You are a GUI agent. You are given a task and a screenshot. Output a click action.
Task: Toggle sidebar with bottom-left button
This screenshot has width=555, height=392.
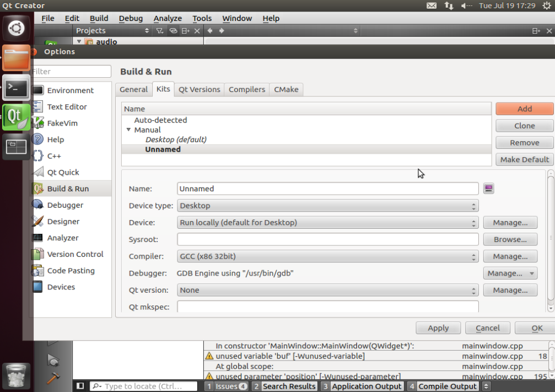(x=80, y=386)
